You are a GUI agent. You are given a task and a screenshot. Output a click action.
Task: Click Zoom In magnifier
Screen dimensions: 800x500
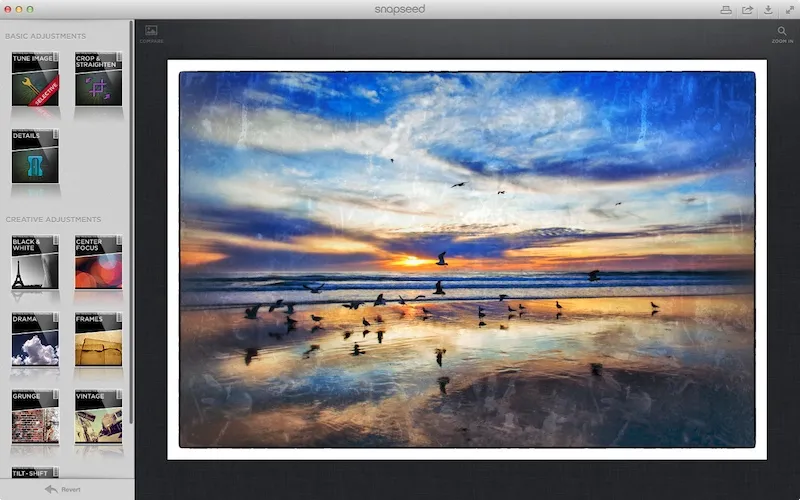pyautogui.click(x=782, y=33)
